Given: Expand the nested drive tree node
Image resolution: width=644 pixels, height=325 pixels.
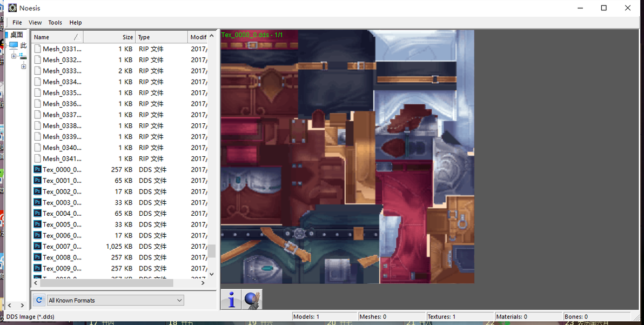Looking at the screenshot, I should pos(23,67).
